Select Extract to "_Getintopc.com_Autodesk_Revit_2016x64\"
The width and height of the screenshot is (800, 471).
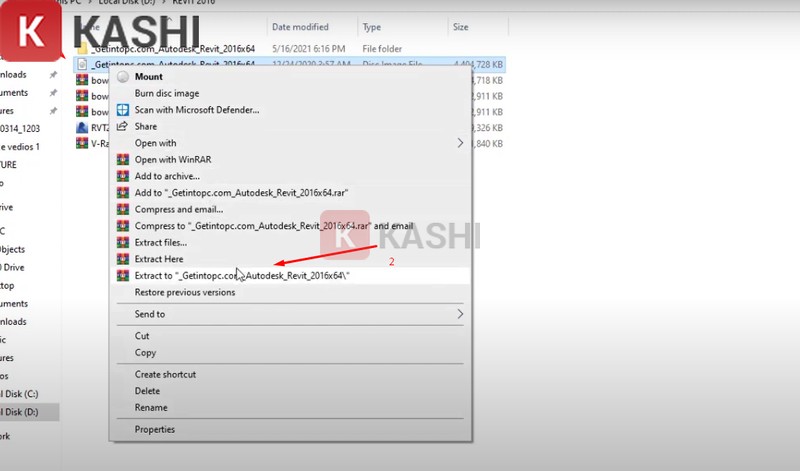tap(242, 276)
